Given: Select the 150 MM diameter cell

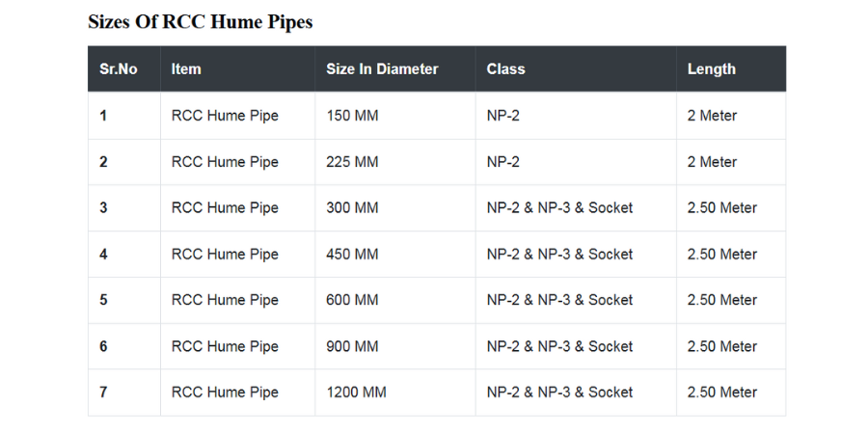Looking at the screenshot, I should point(395,116).
